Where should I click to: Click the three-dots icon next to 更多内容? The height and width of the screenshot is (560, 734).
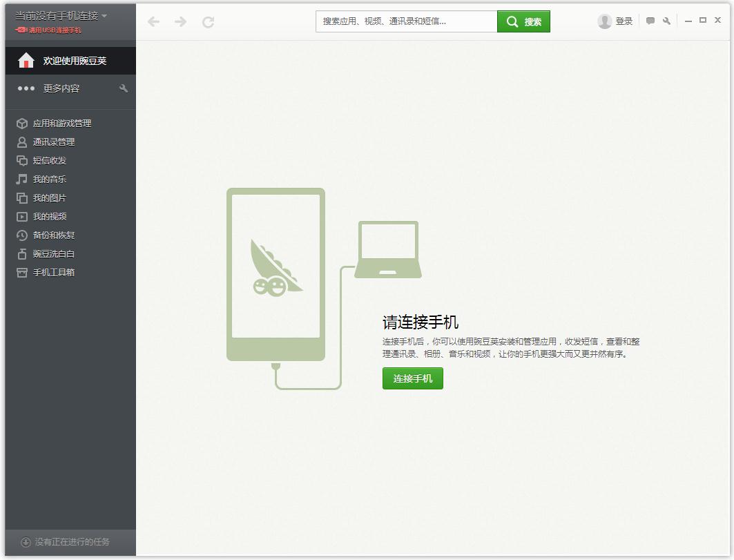coord(26,88)
